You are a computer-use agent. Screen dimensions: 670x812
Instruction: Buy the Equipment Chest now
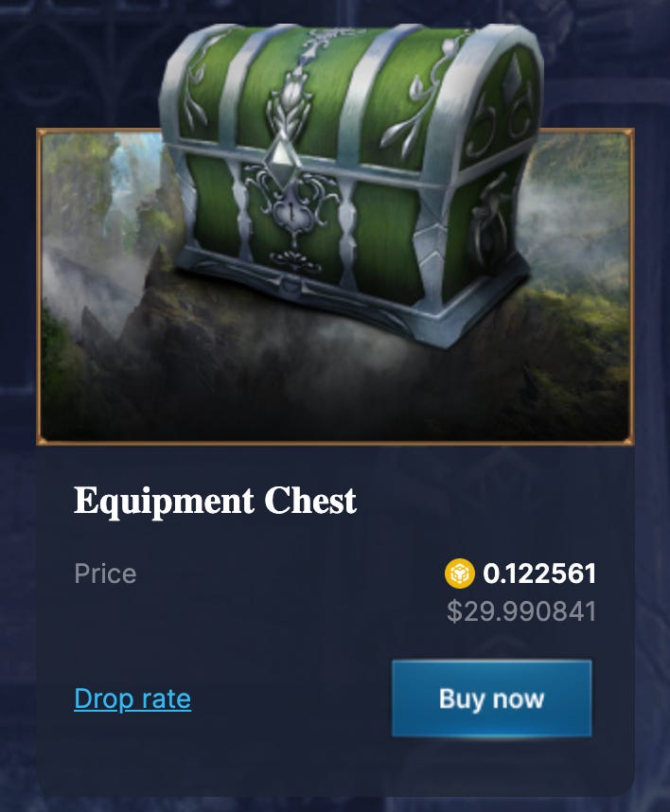(x=491, y=698)
